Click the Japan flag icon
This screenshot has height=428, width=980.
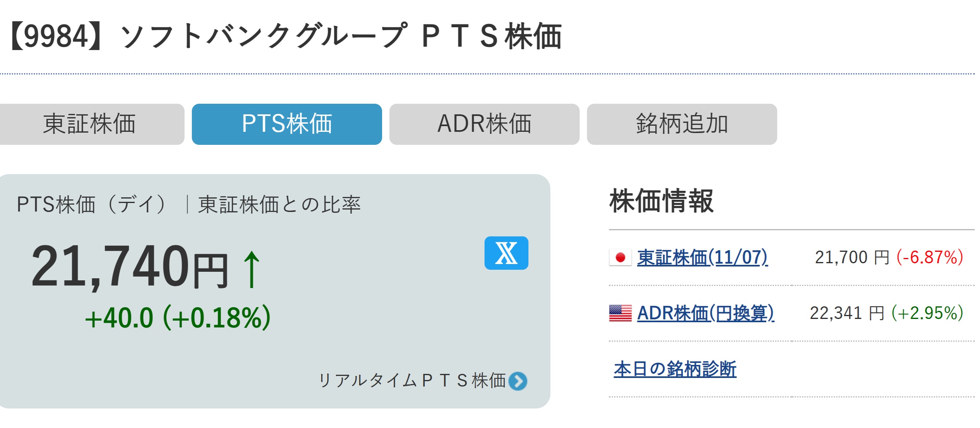[620, 257]
